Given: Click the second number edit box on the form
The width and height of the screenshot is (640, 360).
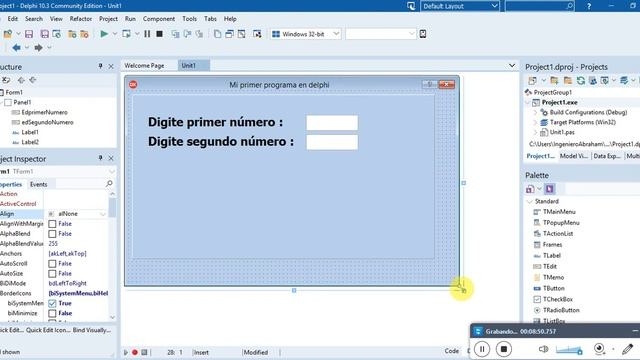Looking at the screenshot, I should 332,142.
